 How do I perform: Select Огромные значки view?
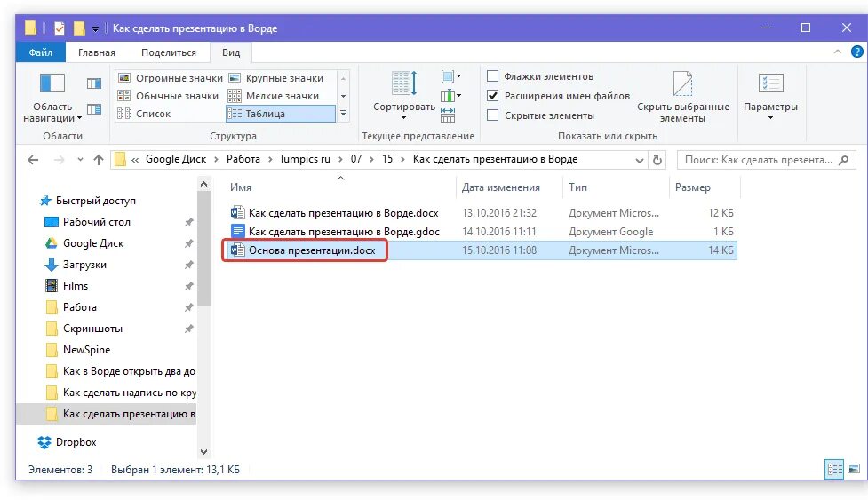coord(170,78)
